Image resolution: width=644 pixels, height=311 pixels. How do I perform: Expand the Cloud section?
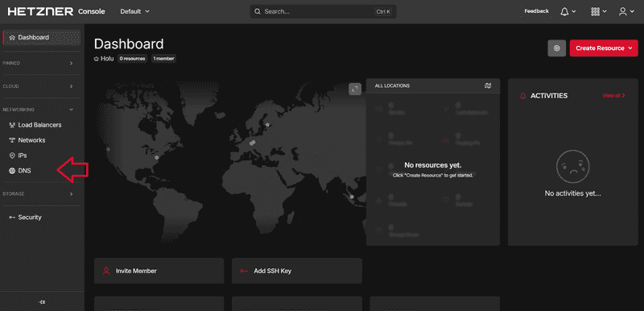tap(38, 86)
